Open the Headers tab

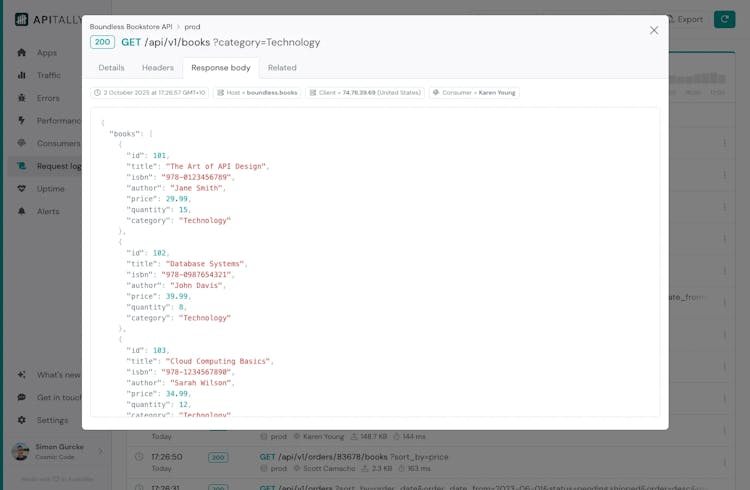click(x=158, y=68)
